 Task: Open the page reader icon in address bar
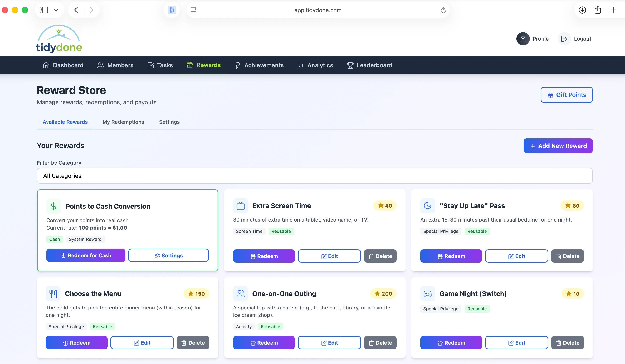point(193,10)
